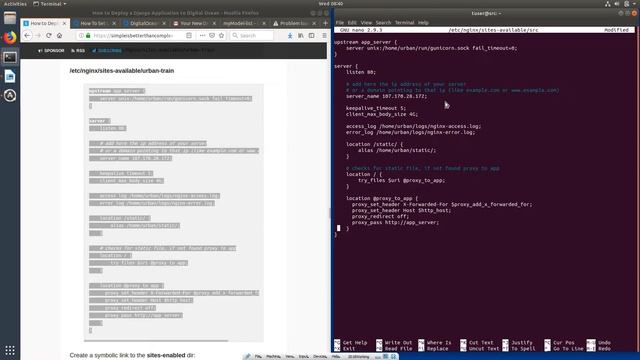
Task: Open terminal Search menu
Action: 383,22
